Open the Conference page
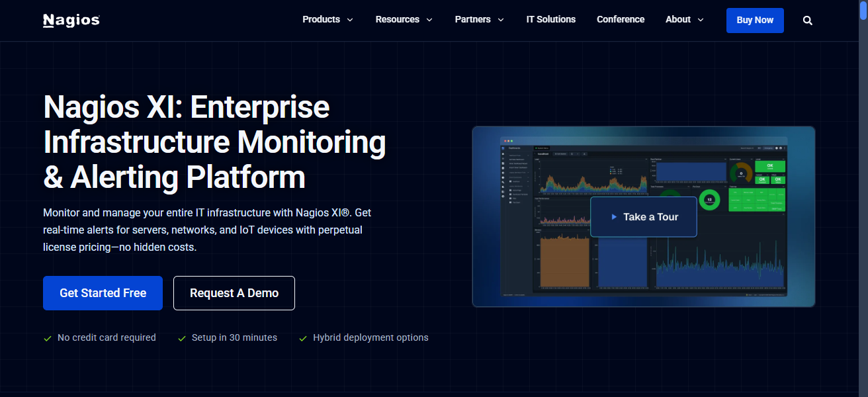This screenshot has width=868, height=397. click(x=621, y=20)
